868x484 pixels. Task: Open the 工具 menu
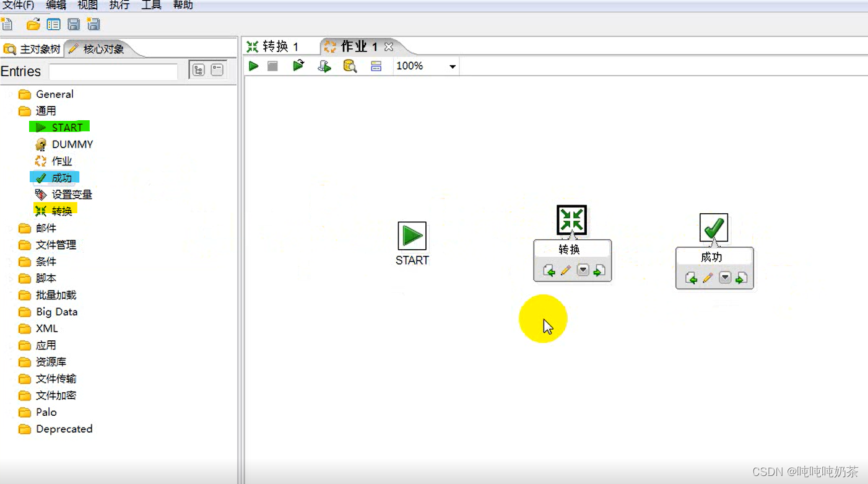click(x=151, y=5)
